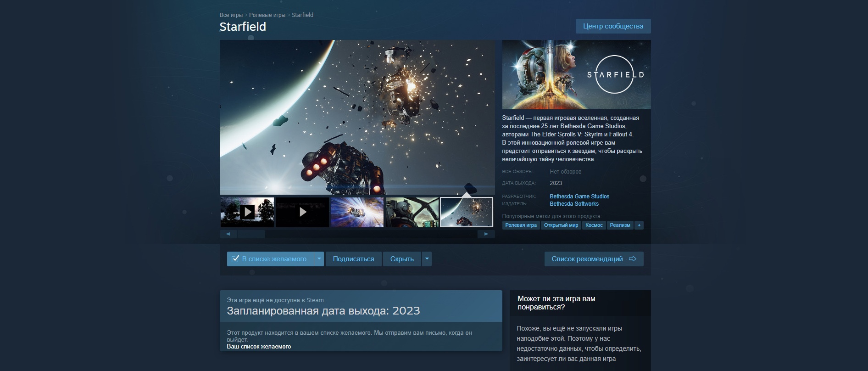Click the 'Starfield' page title
Viewport: 868px width, 371px height.
[243, 27]
